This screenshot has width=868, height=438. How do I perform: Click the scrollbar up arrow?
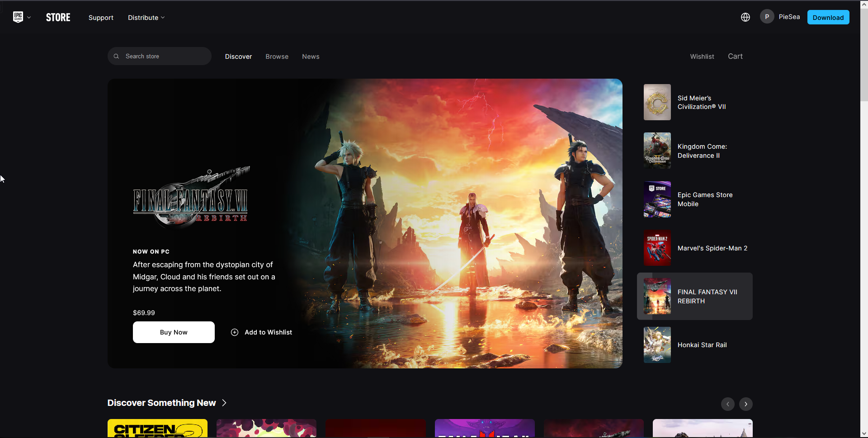tap(864, 4)
